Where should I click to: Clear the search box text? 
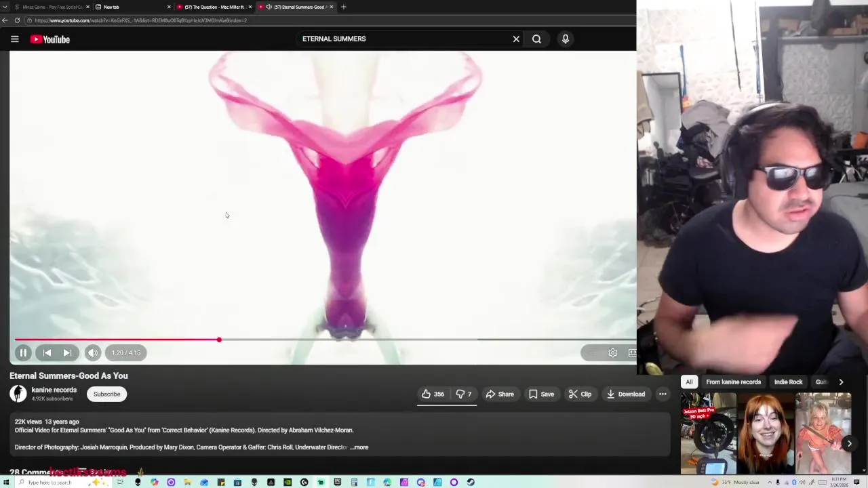(516, 39)
